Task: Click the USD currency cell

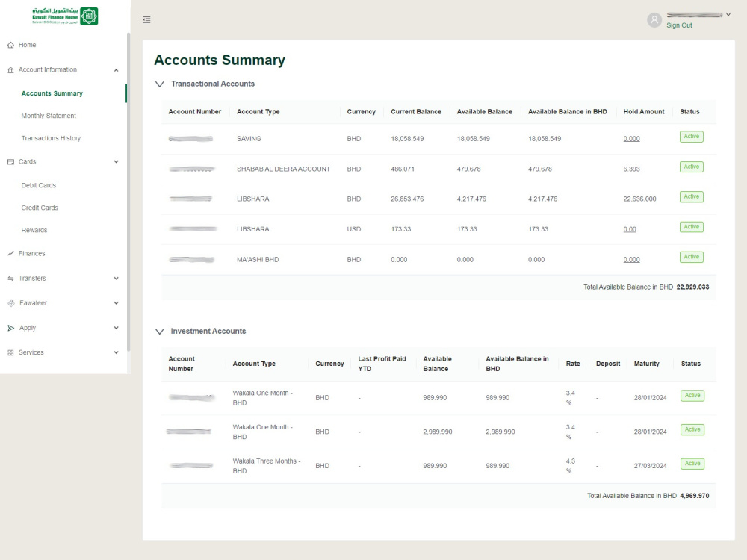Action: [x=354, y=229]
